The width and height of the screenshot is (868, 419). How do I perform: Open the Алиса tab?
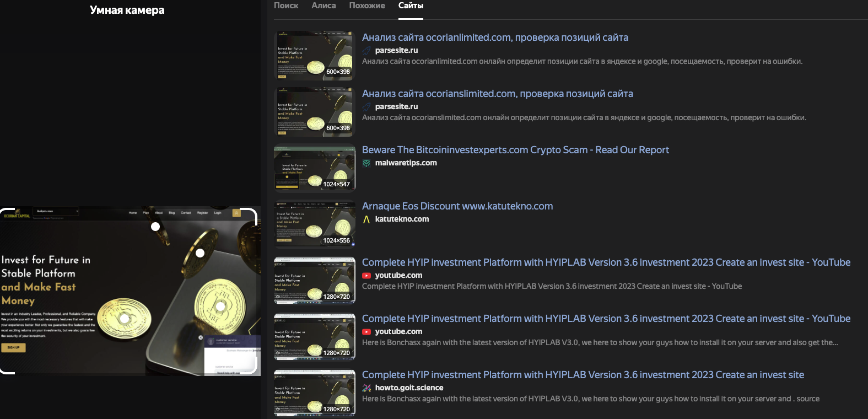click(x=324, y=6)
